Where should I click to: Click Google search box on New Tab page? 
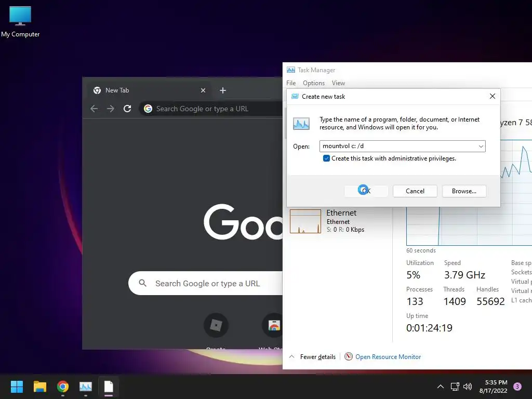(206, 283)
